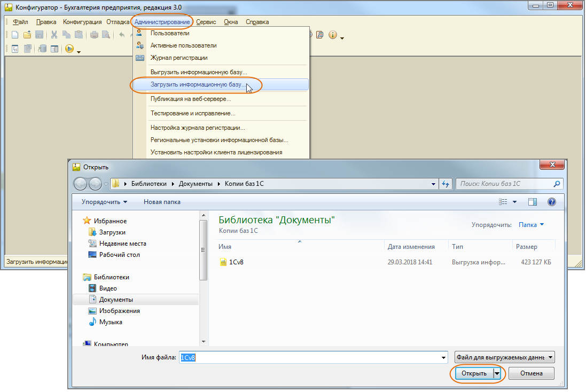The height and width of the screenshot is (392, 586).
Task: Choose Активные пользователи menu entry
Action: point(221,45)
